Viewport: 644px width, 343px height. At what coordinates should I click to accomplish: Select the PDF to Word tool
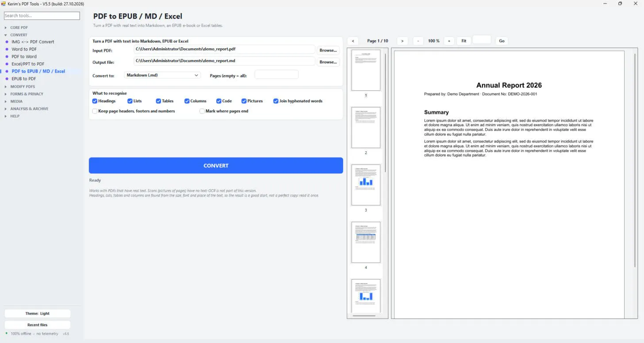24,57
